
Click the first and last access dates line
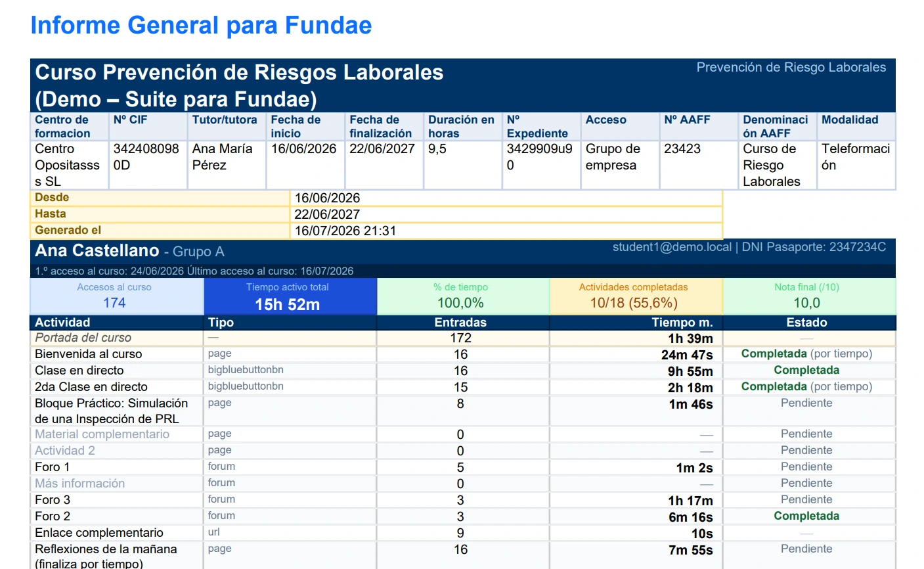click(x=194, y=271)
